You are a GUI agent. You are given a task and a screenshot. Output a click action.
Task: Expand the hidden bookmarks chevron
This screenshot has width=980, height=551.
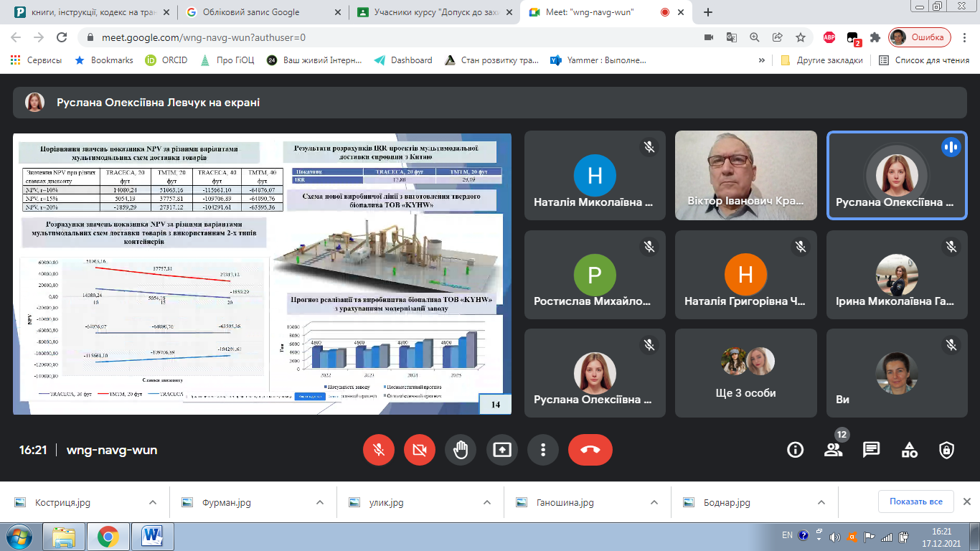[x=761, y=60]
